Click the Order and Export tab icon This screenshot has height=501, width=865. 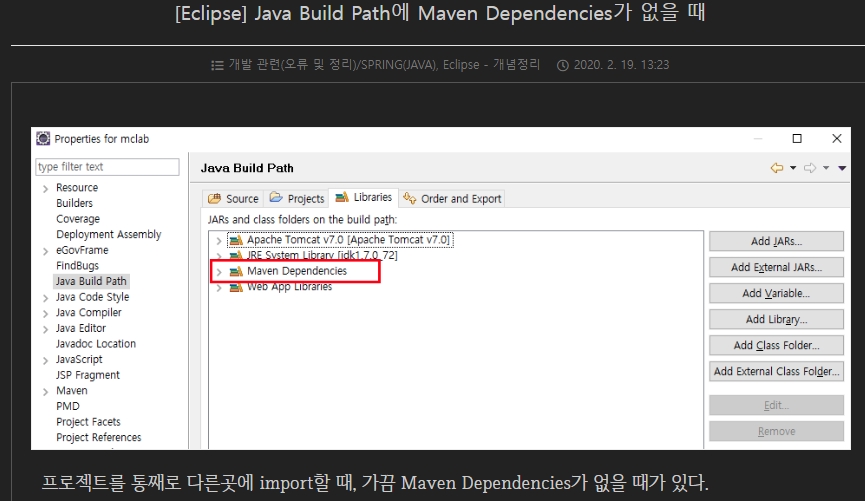point(409,198)
